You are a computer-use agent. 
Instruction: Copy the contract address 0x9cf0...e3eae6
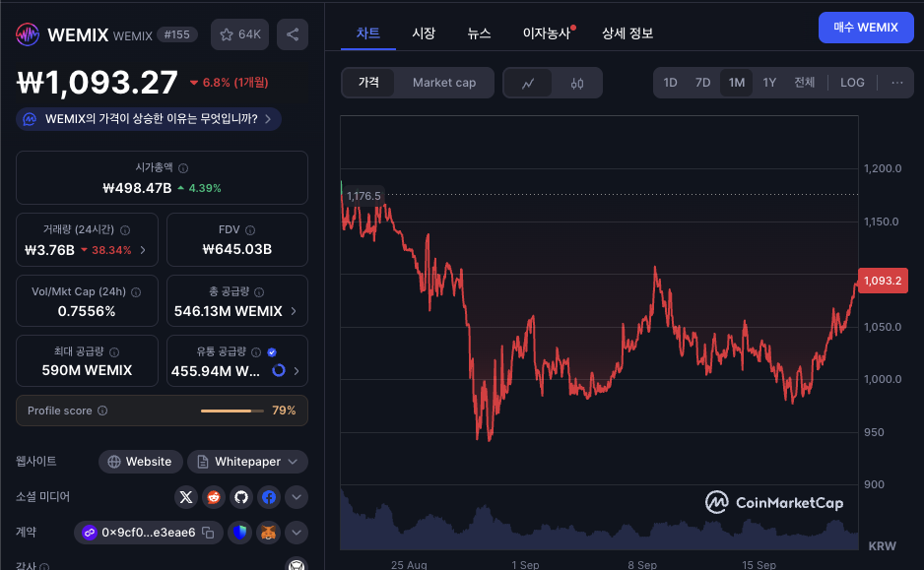208,533
